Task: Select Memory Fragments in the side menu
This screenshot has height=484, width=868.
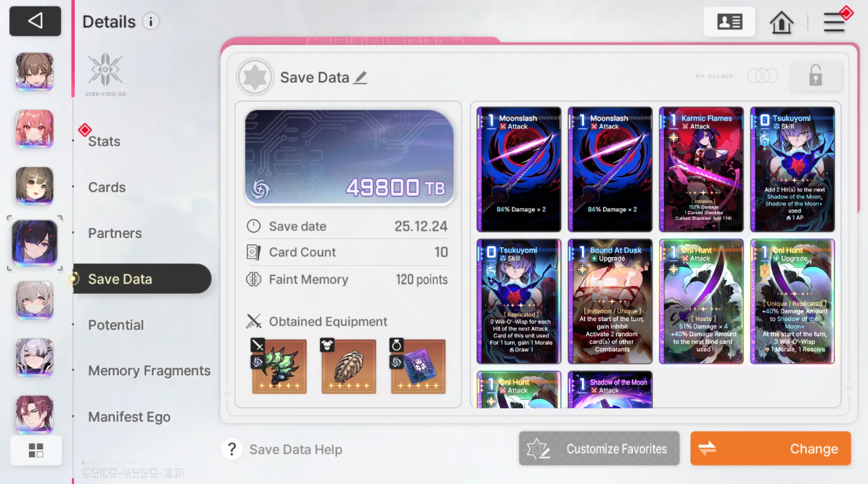Action: tap(150, 371)
